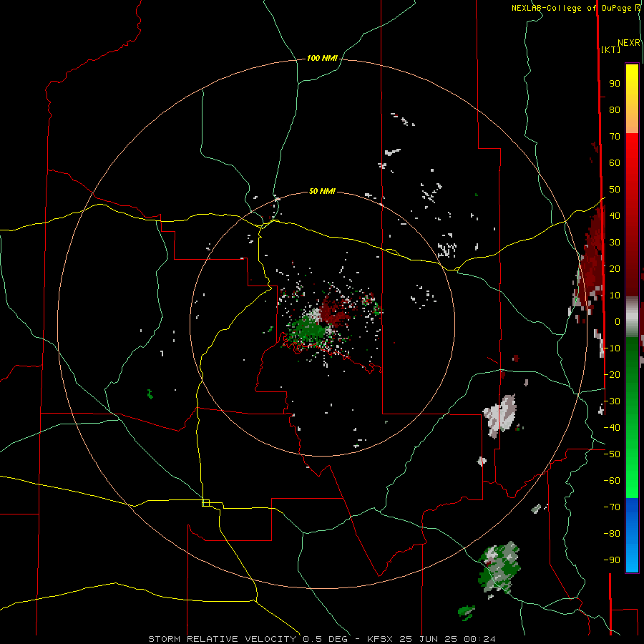
Task: Pick the orange segment of the color bar
Action: (632, 119)
